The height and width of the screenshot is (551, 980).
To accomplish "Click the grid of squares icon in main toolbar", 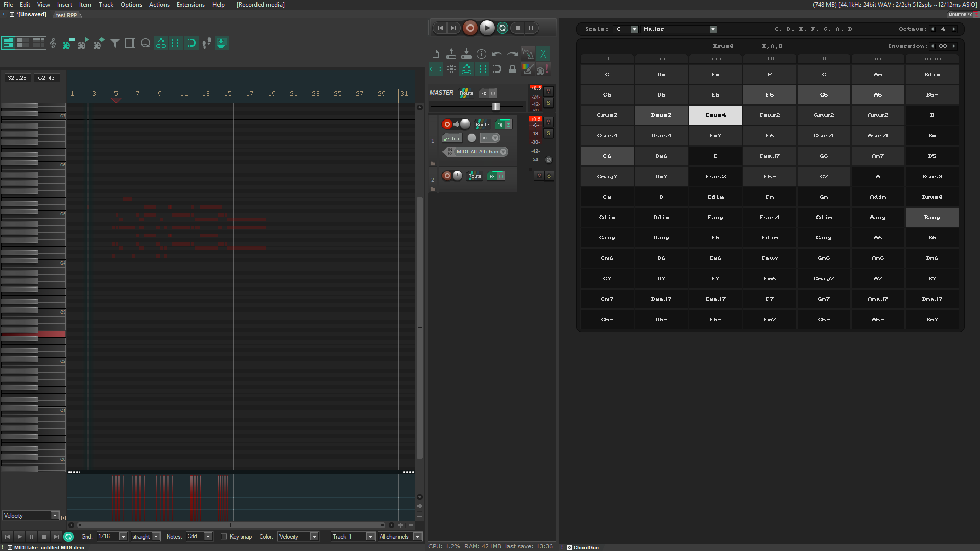I will coord(451,69).
